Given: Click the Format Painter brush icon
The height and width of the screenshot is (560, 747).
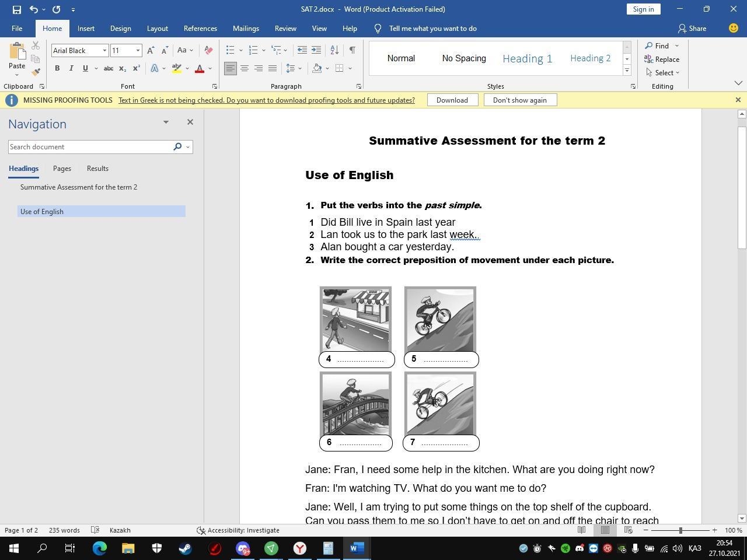Looking at the screenshot, I should tap(36, 72).
